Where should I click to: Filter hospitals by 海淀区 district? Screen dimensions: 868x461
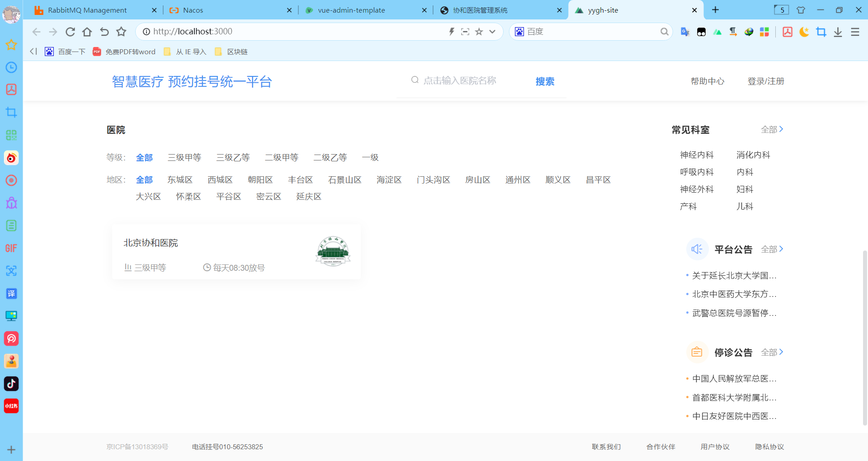point(389,179)
